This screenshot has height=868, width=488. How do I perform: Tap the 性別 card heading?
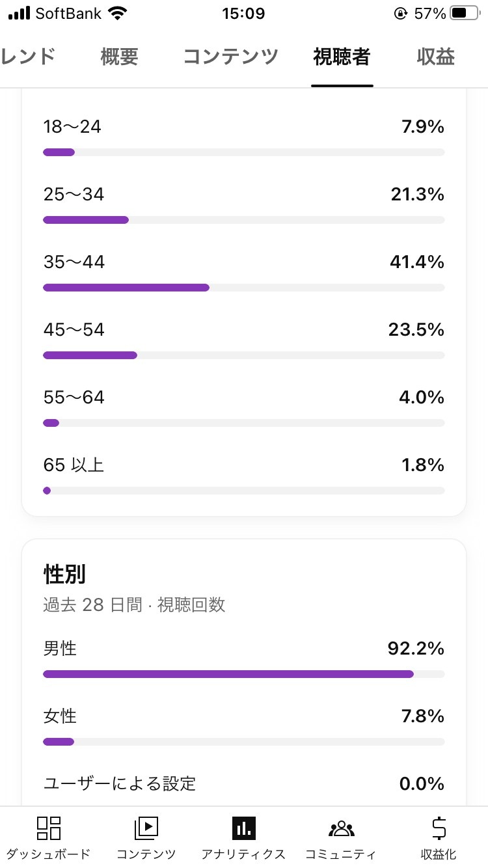64,575
